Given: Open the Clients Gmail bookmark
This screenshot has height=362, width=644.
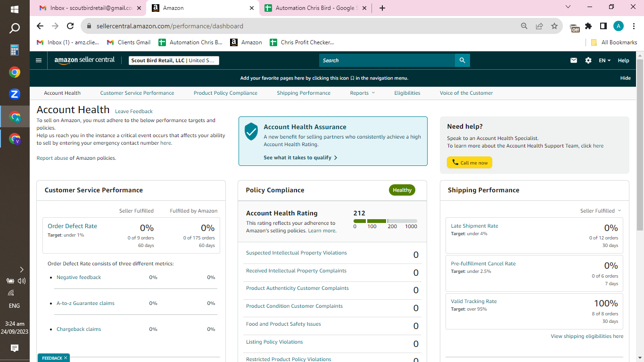Looking at the screenshot, I should click(x=129, y=42).
